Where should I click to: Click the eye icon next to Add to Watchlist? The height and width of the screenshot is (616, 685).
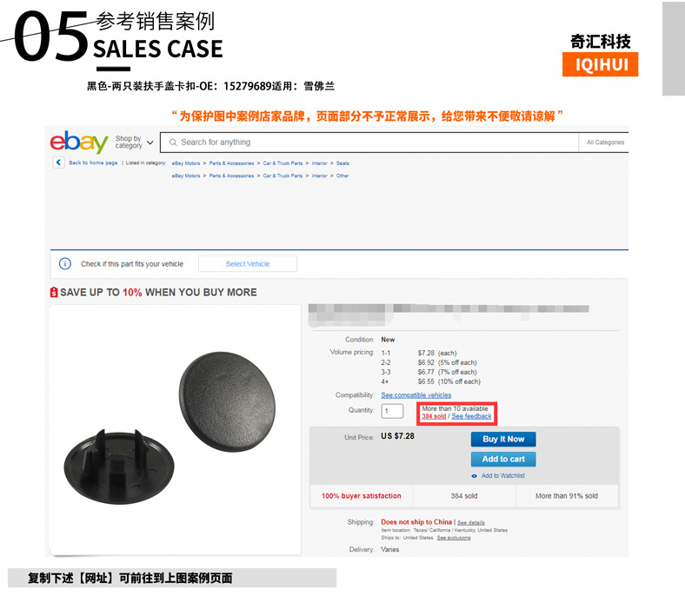[x=475, y=476]
